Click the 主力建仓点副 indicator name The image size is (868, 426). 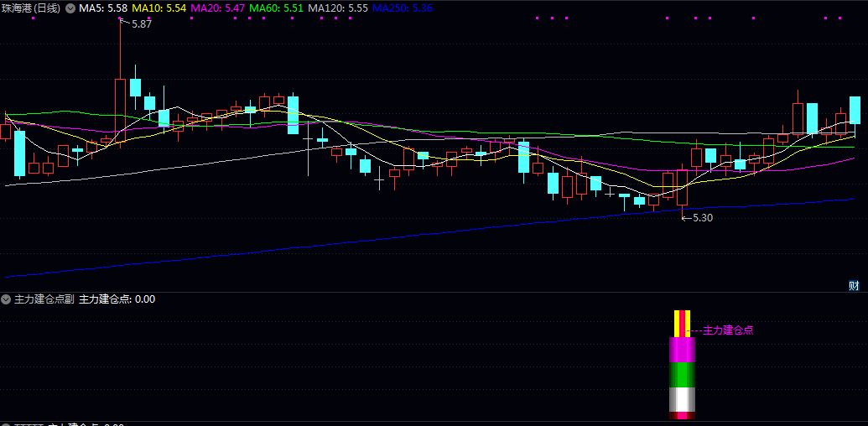pos(44,299)
